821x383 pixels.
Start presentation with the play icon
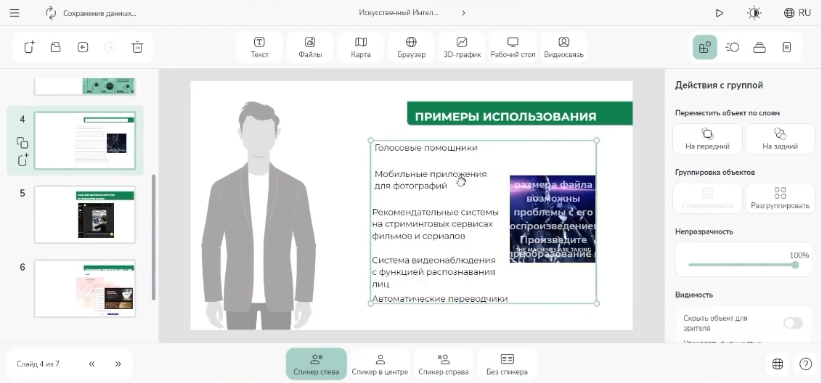[719, 13]
